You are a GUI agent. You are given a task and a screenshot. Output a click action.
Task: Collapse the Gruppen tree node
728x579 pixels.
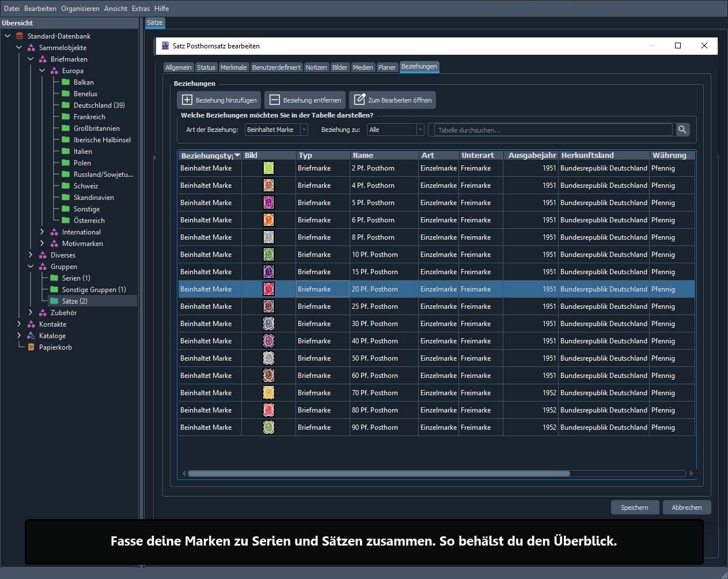(31, 266)
